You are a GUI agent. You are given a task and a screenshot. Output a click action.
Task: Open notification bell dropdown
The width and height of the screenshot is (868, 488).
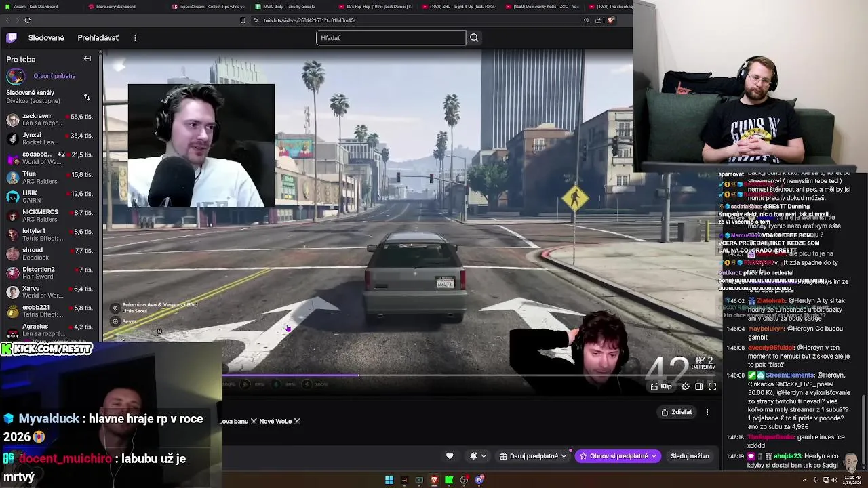coord(477,456)
